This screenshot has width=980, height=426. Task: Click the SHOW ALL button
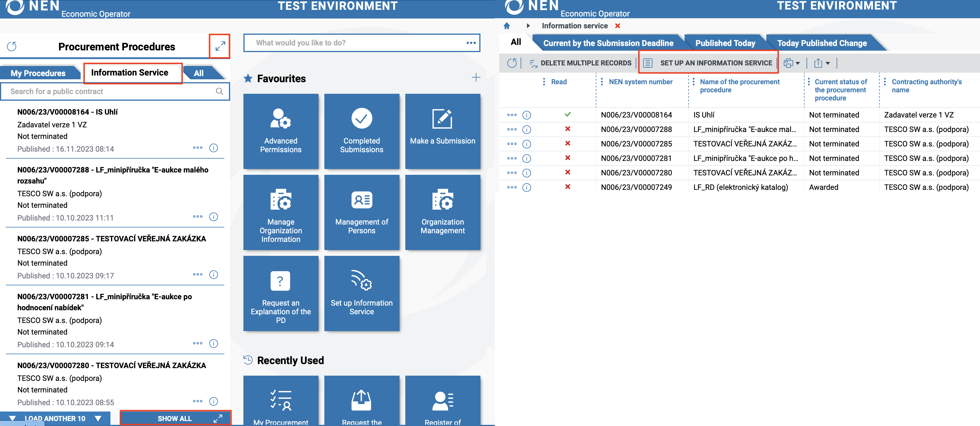tap(175, 418)
